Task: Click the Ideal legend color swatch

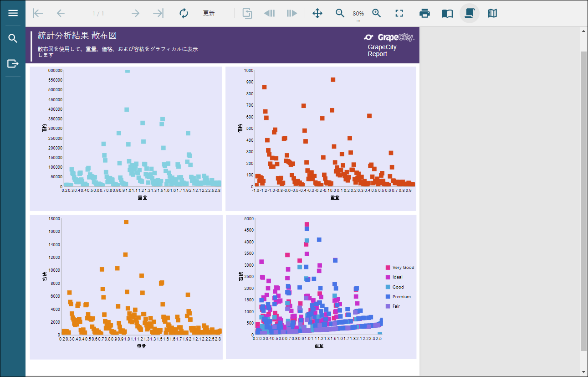Action: [388, 277]
